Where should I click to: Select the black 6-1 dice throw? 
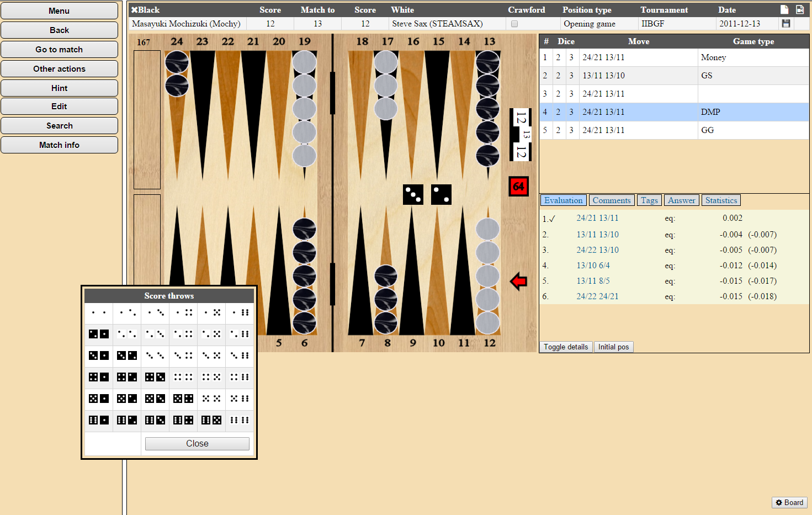99,420
